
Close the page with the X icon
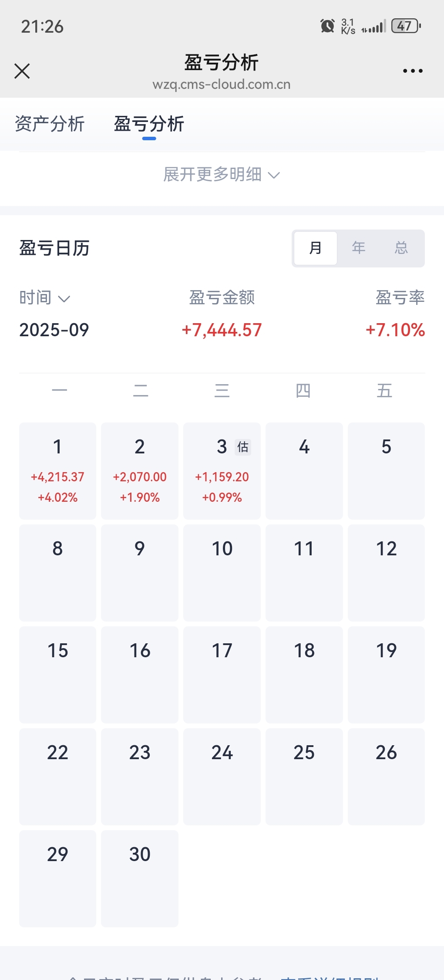coord(22,71)
